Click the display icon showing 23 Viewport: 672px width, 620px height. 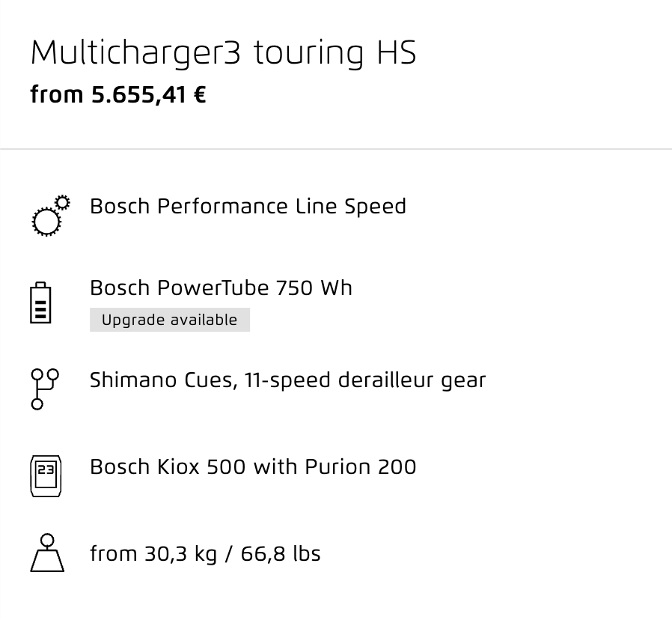coord(46,476)
